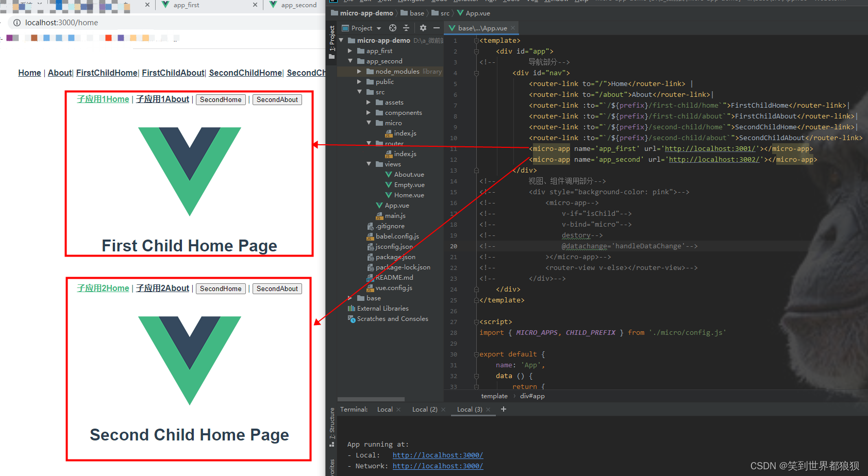
Task: Click the collapse all icon in Project panel
Action: (406, 28)
